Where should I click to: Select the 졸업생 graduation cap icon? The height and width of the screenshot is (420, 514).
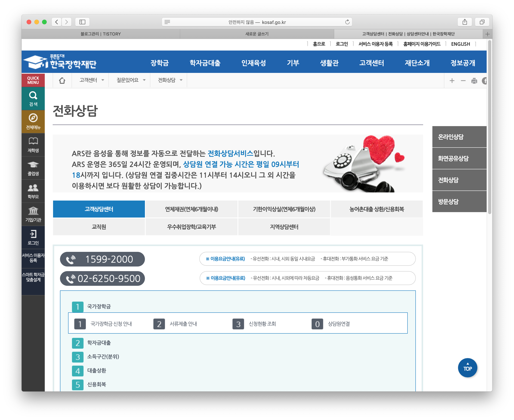[x=33, y=164]
